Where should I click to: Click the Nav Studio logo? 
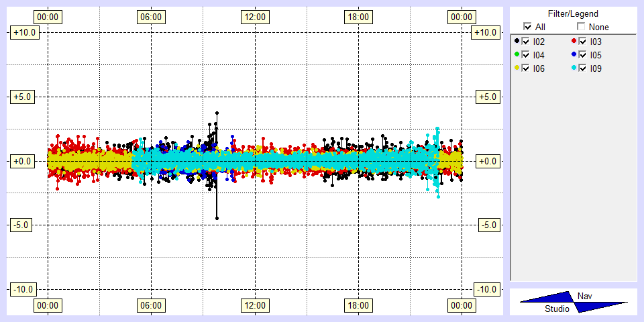click(x=574, y=302)
